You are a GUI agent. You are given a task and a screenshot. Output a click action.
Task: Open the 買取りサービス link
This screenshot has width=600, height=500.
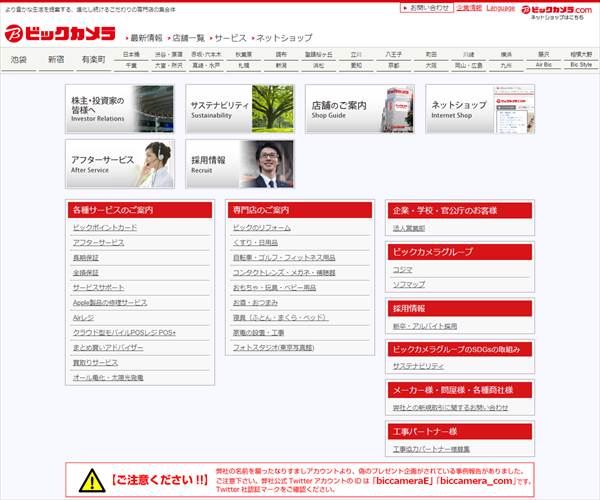pos(95,362)
